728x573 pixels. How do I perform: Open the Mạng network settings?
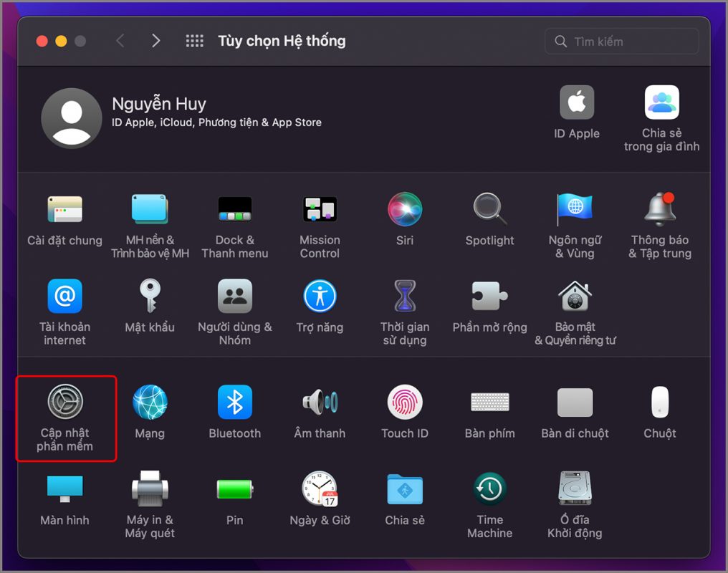(x=150, y=403)
